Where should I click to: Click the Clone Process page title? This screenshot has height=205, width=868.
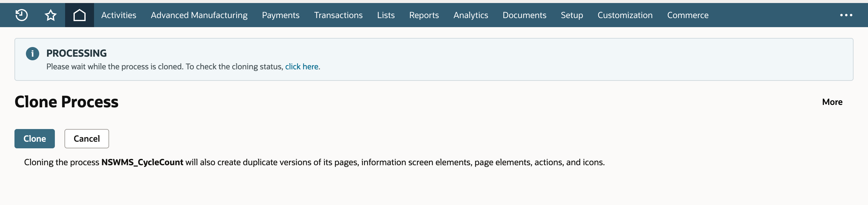(x=66, y=102)
